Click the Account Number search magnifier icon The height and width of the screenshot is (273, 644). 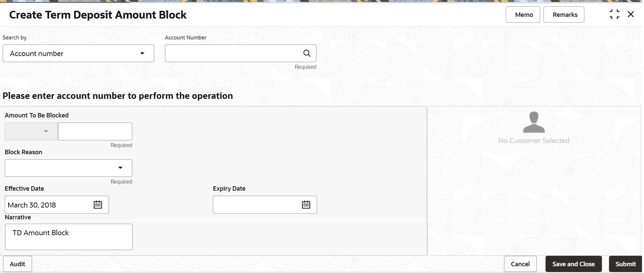tap(307, 53)
